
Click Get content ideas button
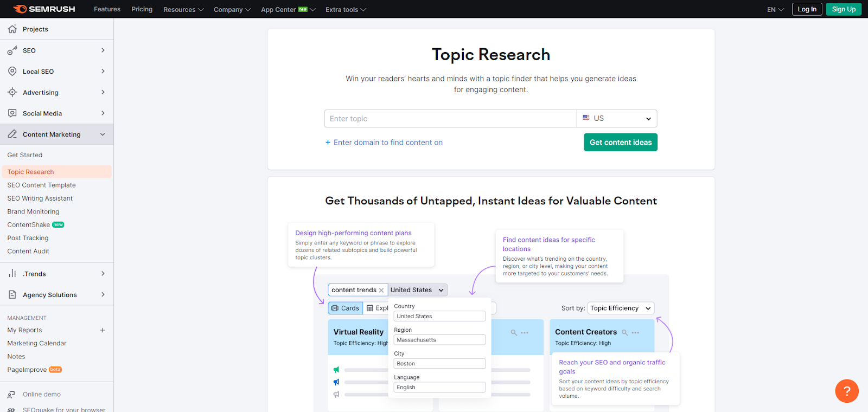[621, 143]
